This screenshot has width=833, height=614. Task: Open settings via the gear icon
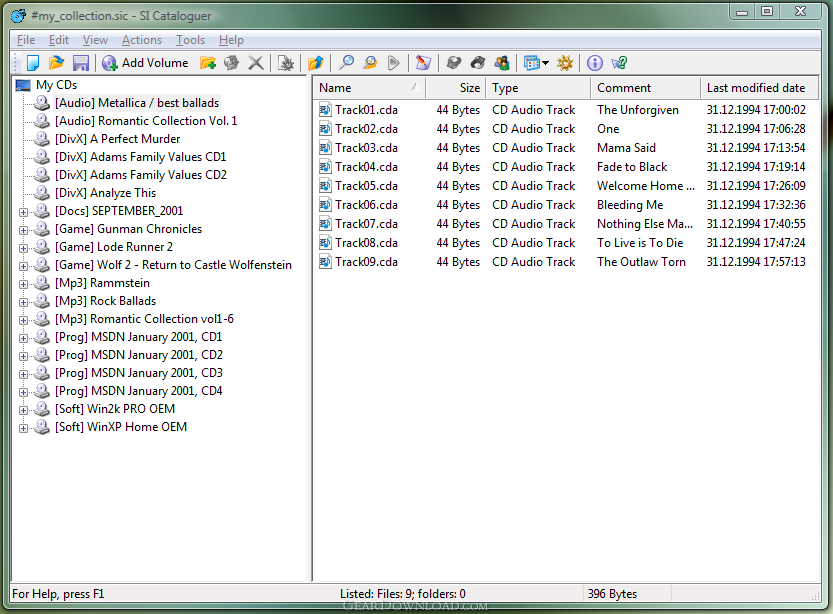pos(565,63)
